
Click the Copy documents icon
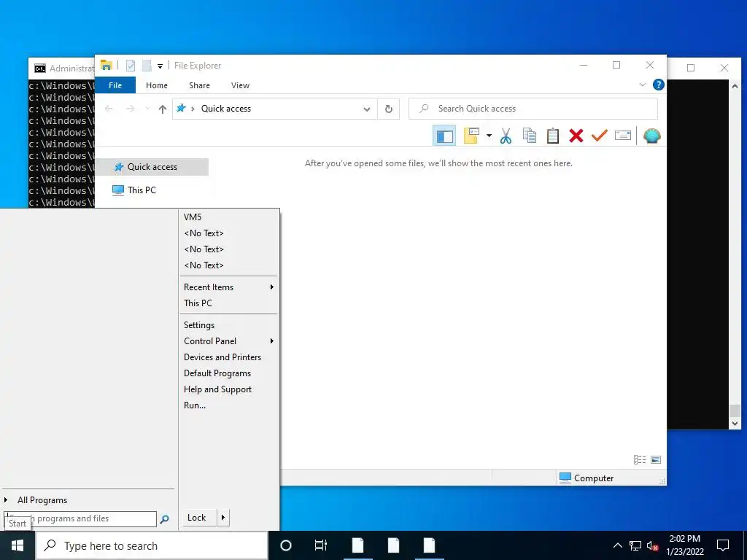530,136
